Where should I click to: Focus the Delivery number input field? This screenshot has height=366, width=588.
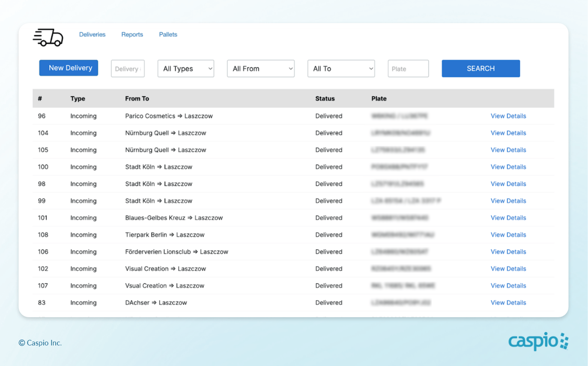[x=128, y=68]
